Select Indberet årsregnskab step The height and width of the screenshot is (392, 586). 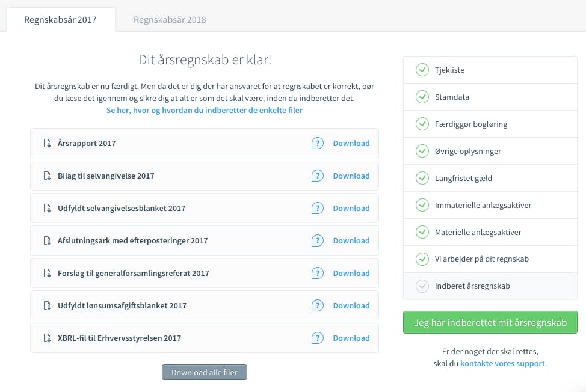point(490,286)
